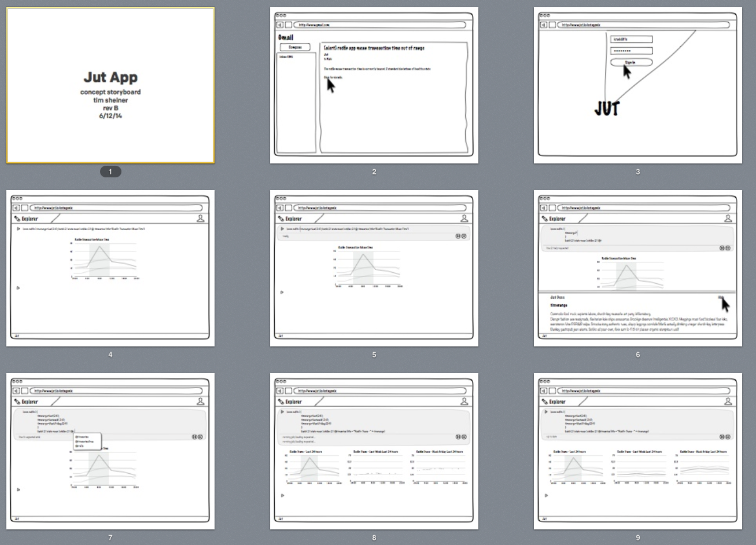Click the Explorer tab label in slide 9

[557, 402]
